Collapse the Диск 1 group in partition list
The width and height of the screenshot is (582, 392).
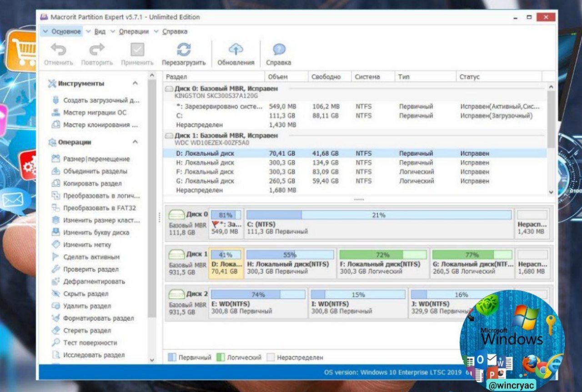(169, 136)
